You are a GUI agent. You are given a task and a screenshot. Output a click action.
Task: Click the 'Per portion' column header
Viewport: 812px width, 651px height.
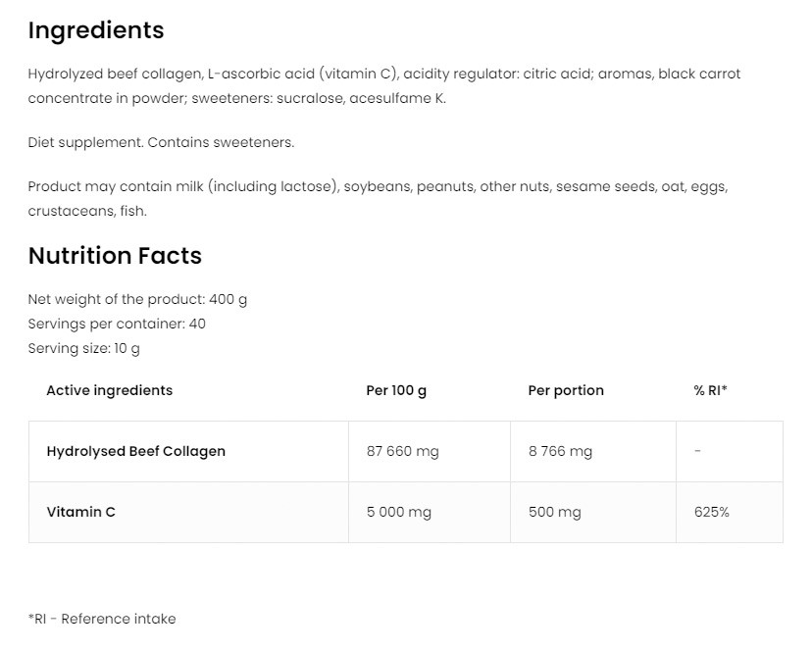point(566,390)
